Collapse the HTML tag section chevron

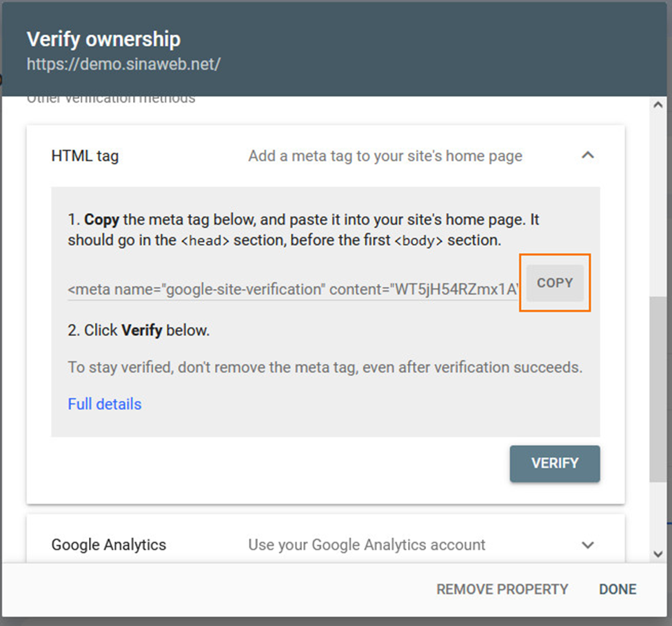point(587,156)
